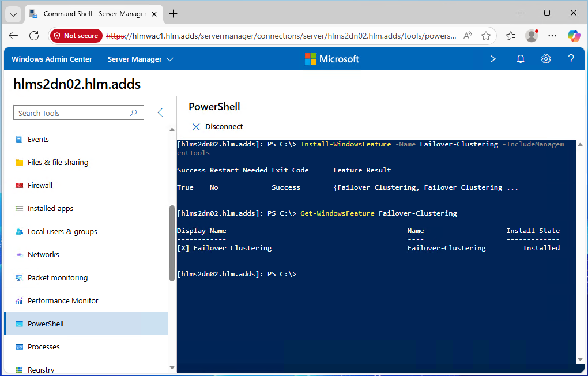Click the sidebar vertical scrollbar thumb
The image size is (588, 376).
pos(172,243)
